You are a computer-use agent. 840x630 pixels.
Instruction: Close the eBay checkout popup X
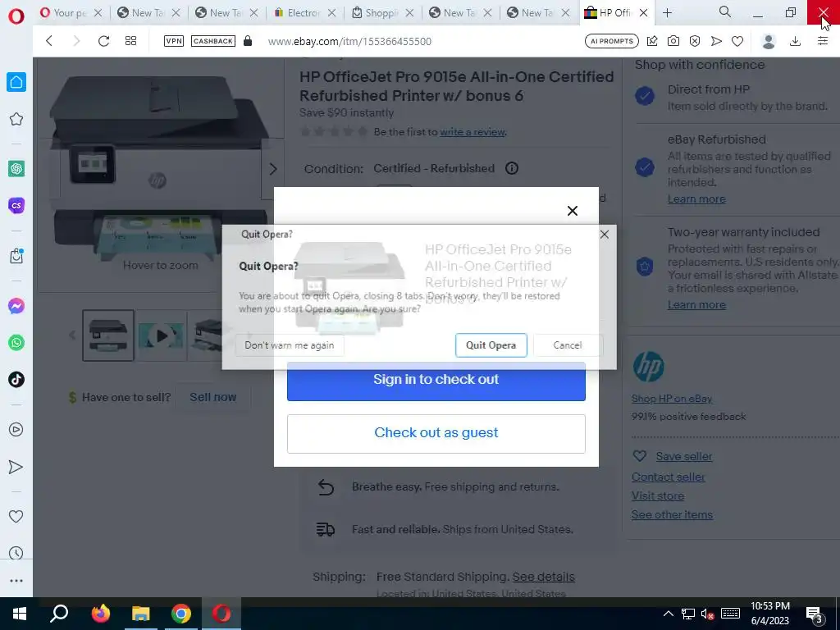tap(572, 211)
